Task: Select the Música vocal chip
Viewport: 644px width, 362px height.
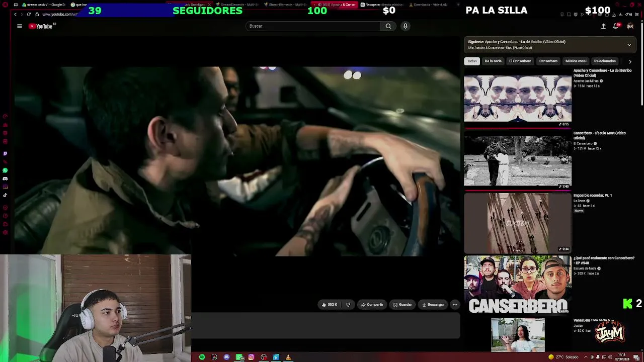Action: click(576, 61)
